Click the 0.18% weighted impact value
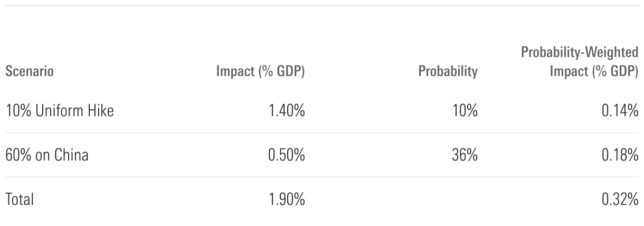This screenshot has height=226, width=644. pos(620,155)
